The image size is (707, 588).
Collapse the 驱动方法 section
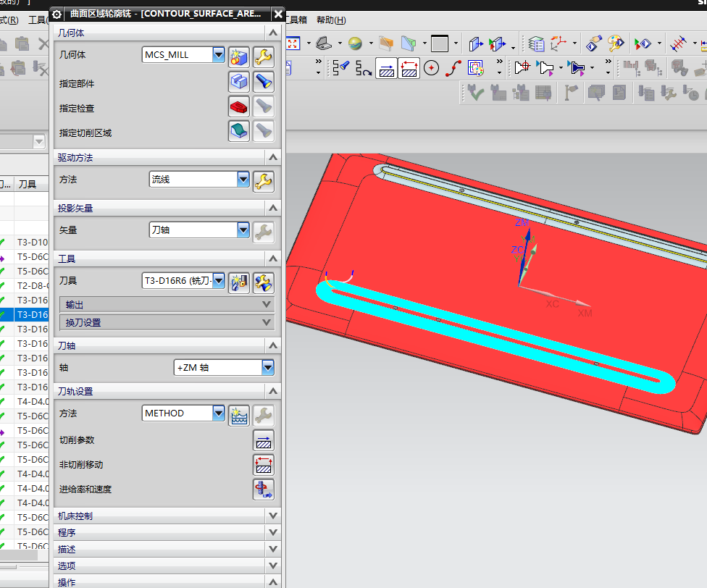273,157
